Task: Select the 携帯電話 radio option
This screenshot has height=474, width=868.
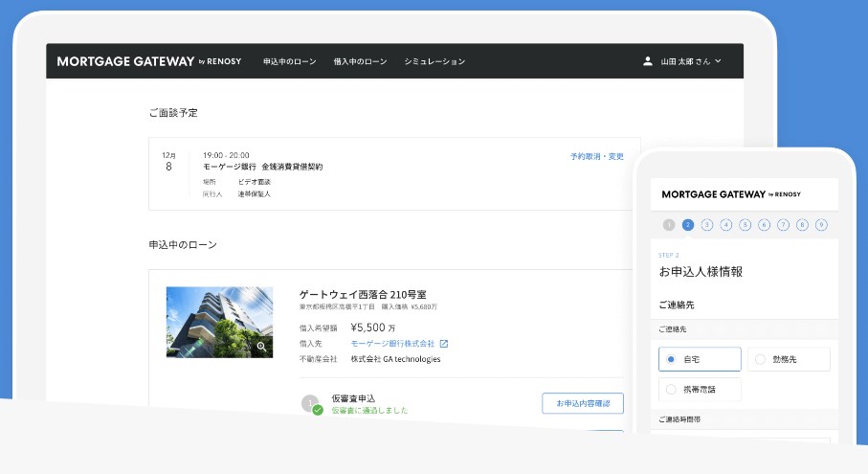Action: pyautogui.click(x=700, y=390)
